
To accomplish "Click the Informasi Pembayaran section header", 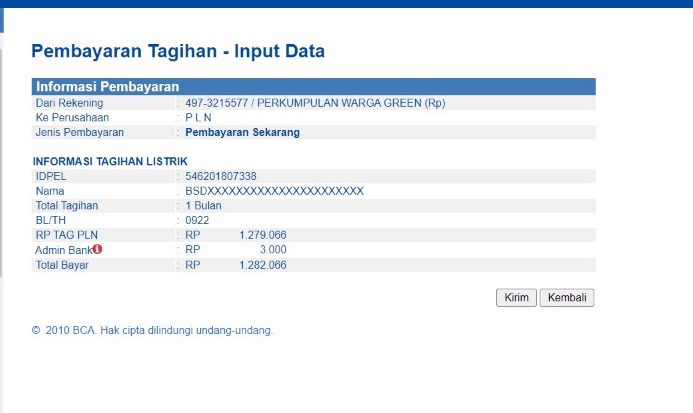I will pyautogui.click(x=107, y=87).
